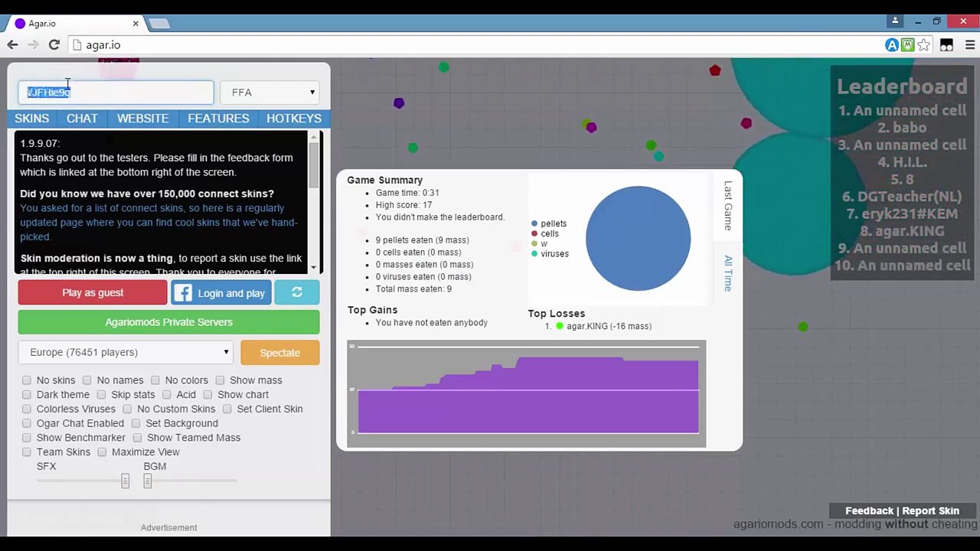Open the WEBSITE tab

tap(142, 119)
